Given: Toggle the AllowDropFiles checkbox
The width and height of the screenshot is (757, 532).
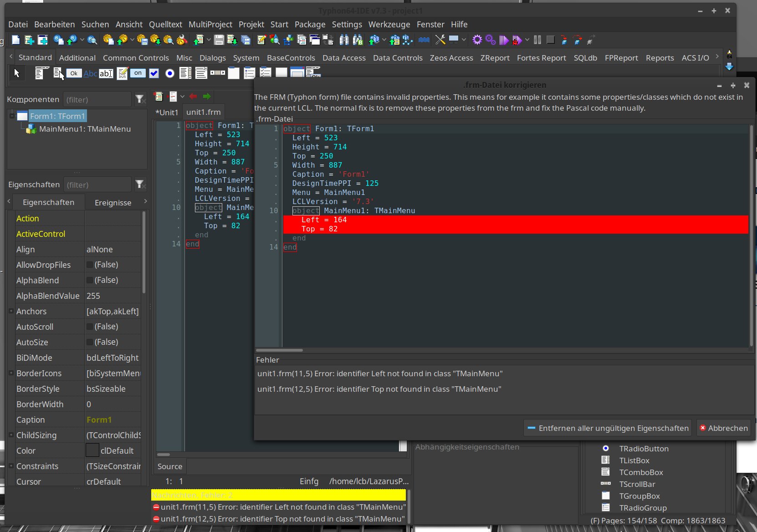Looking at the screenshot, I should tap(90, 265).
